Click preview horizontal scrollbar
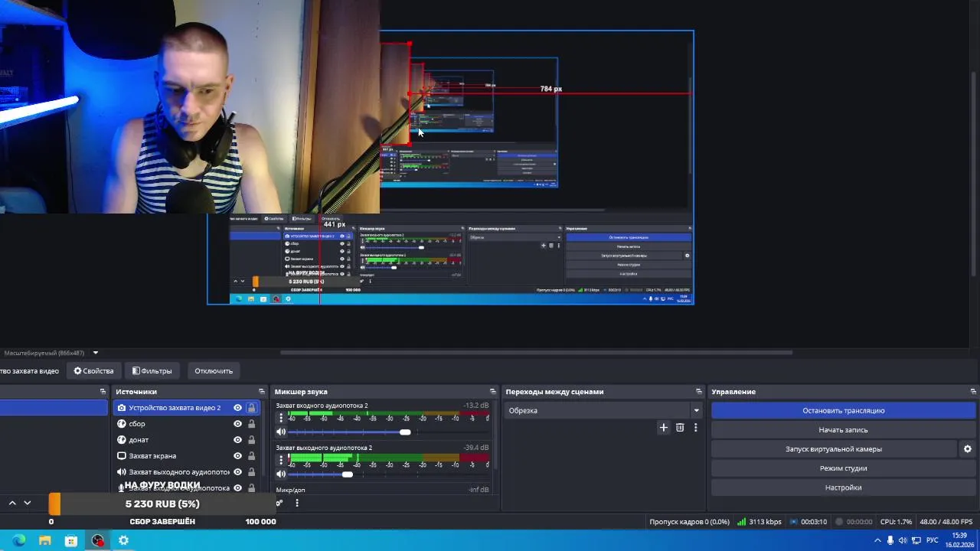Screen dimensions: 980x551 coord(536,353)
